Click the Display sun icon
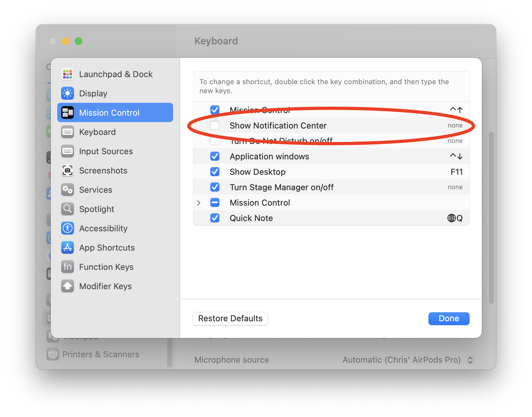 pyautogui.click(x=68, y=93)
